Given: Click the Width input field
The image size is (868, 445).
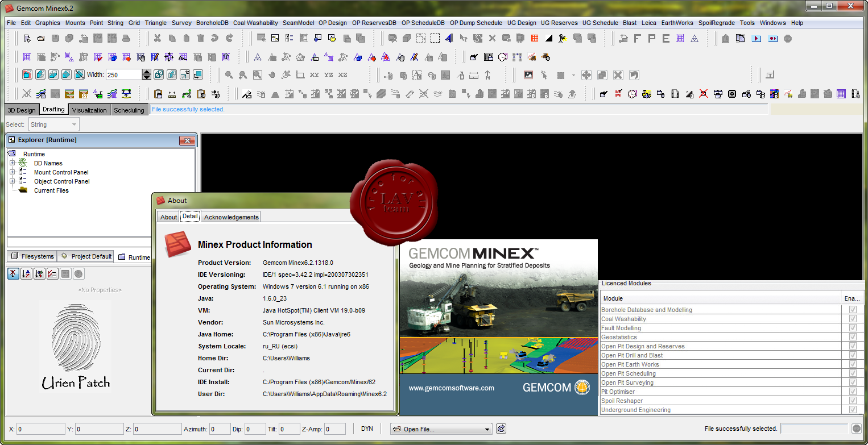Looking at the screenshot, I should (123, 74).
